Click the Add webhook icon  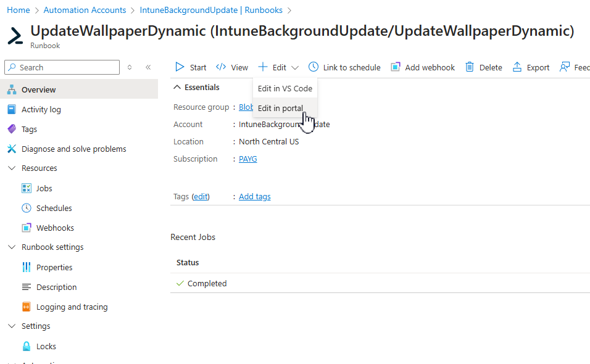click(396, 67)
